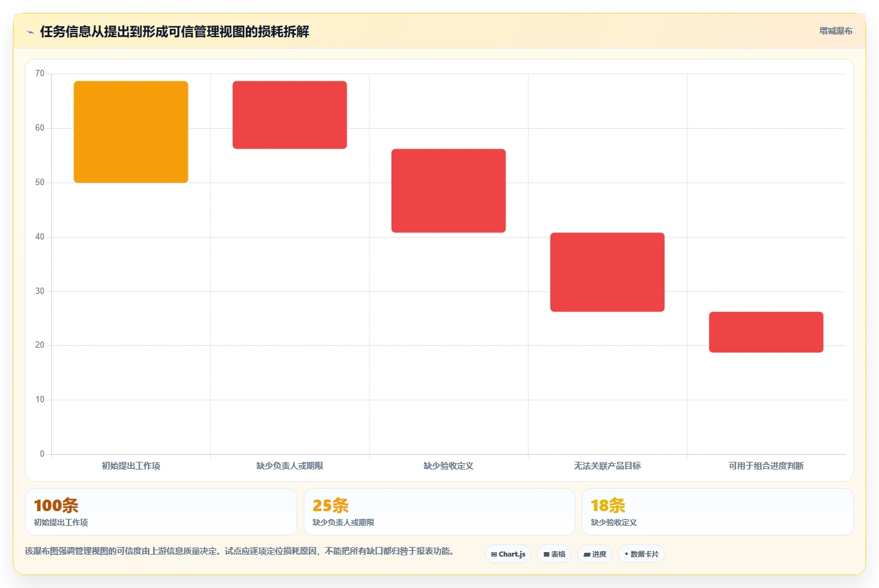Click the red 可用于组合进度判断 bar

(x=766, y=332)
